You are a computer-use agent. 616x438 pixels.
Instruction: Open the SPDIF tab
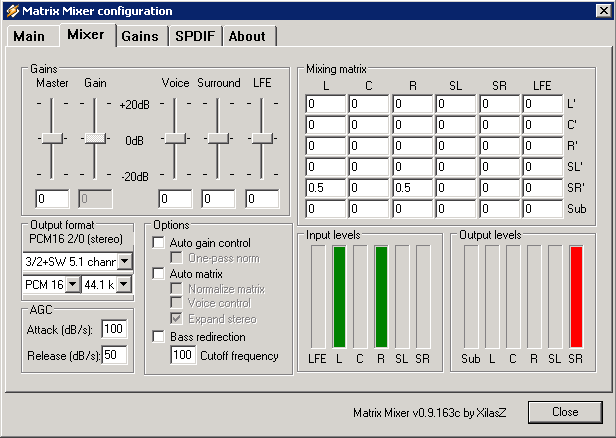[x=195, y=36]
